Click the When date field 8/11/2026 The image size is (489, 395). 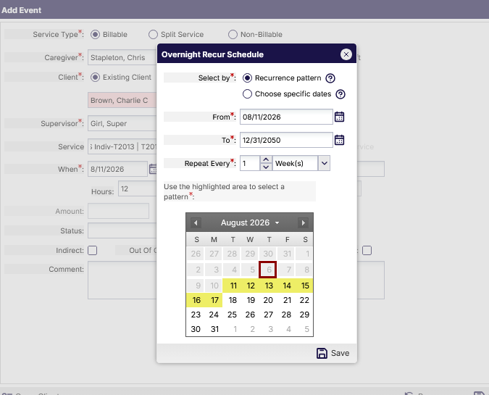[118, 169]
